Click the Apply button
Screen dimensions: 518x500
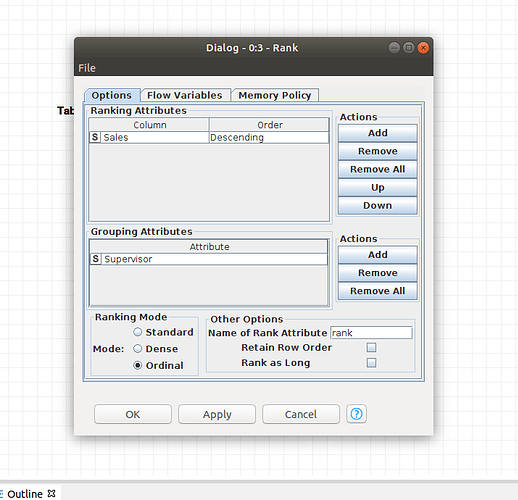pyautogui.click(x=217, y=414)
